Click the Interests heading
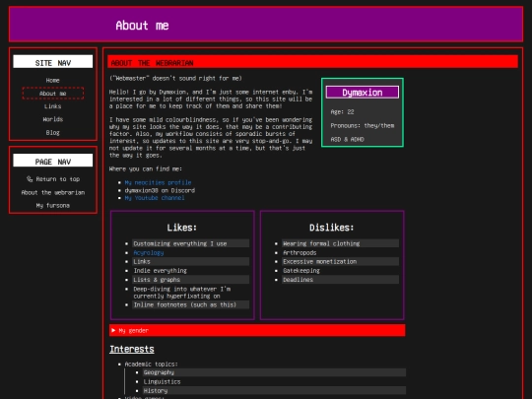This screenshot has height=399, width=532. click(x=132, y=349)
